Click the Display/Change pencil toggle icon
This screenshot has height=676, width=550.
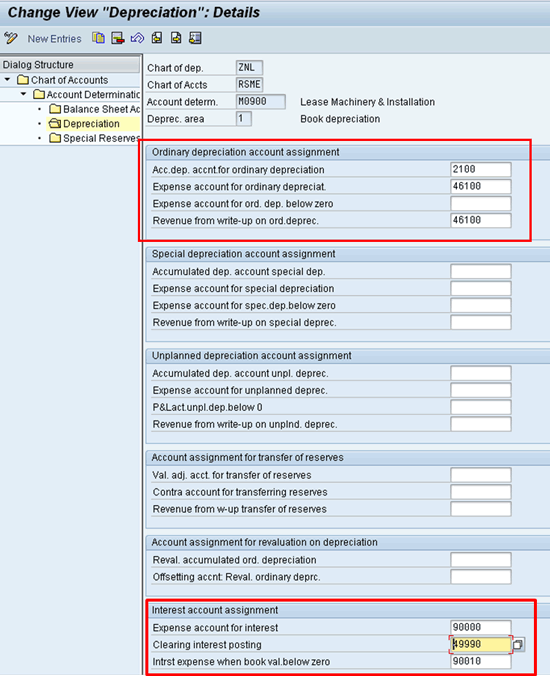tap(11, 38)
